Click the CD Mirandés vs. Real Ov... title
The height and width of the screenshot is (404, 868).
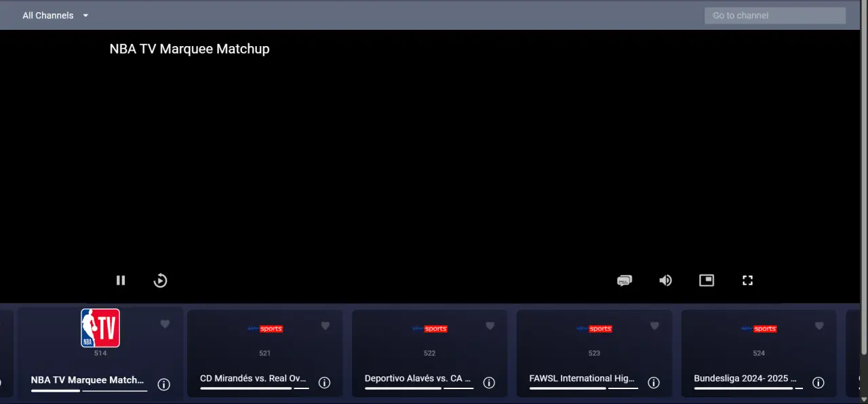[x=253, y=378]
